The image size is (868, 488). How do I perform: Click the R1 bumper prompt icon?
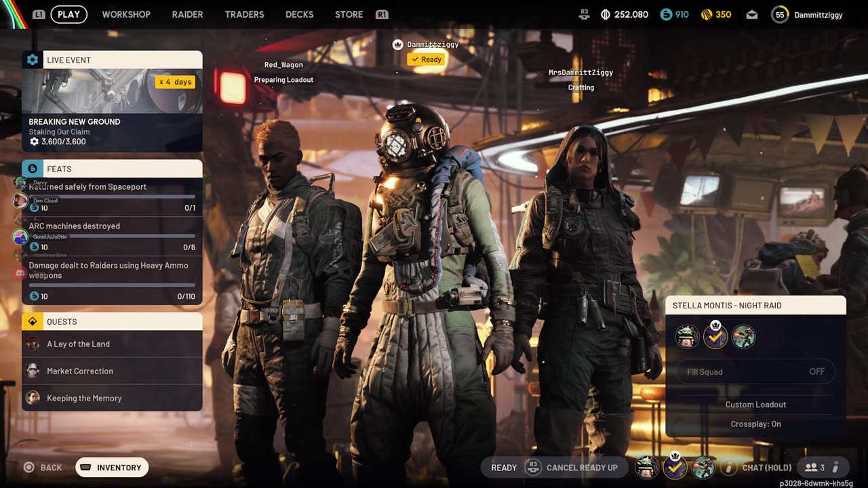pos(382,14)
